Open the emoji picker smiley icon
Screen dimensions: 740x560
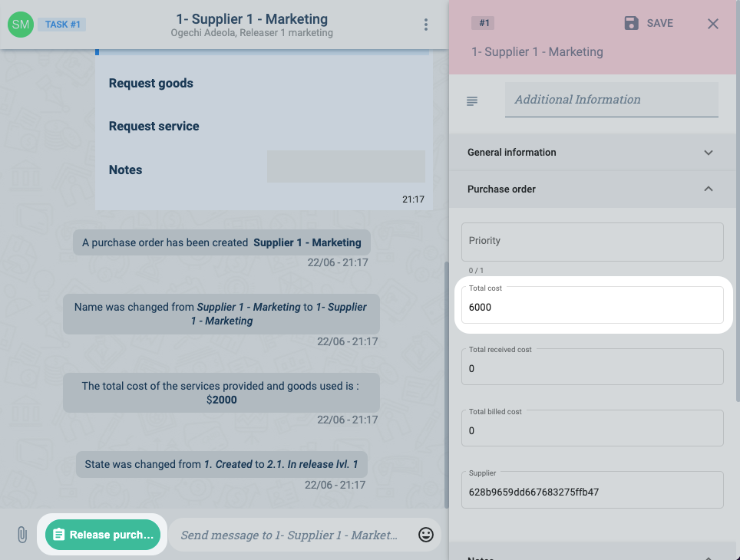click(x=426, y=535)
